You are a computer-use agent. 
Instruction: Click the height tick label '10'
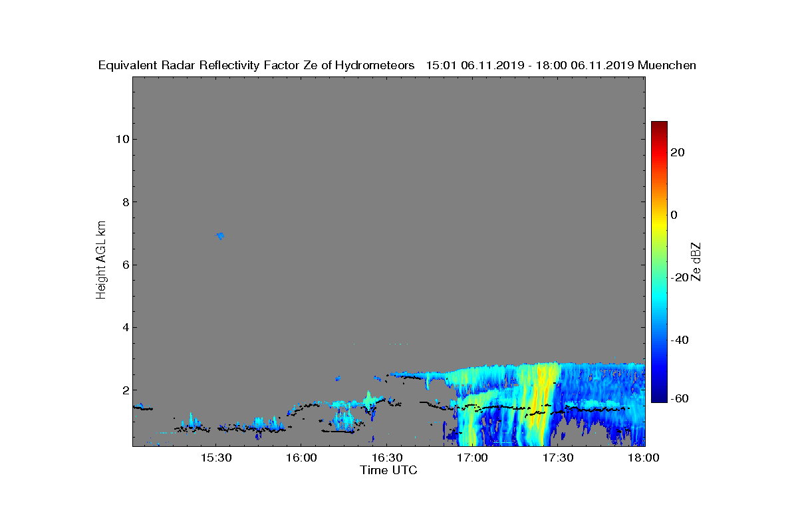pos(121,139)
